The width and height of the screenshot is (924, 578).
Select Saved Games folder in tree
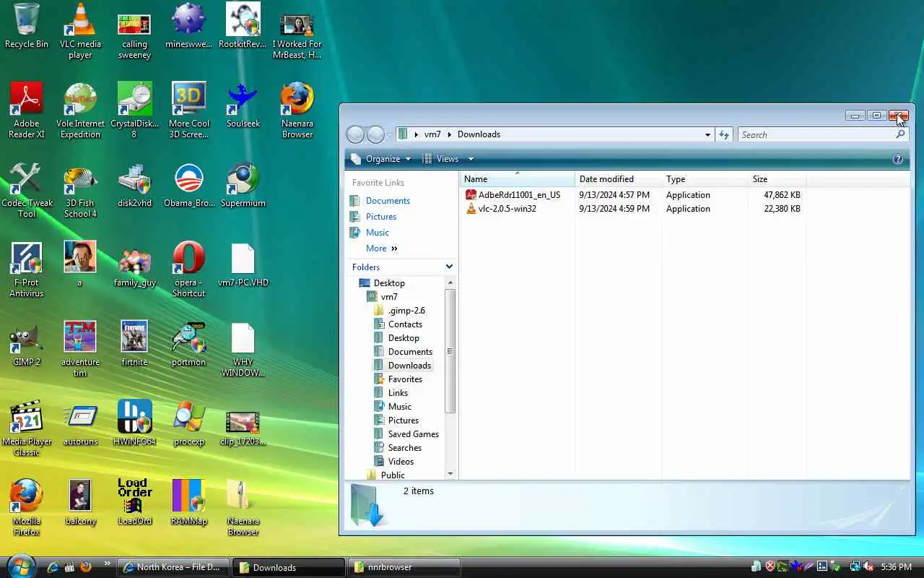click(406, 434)
